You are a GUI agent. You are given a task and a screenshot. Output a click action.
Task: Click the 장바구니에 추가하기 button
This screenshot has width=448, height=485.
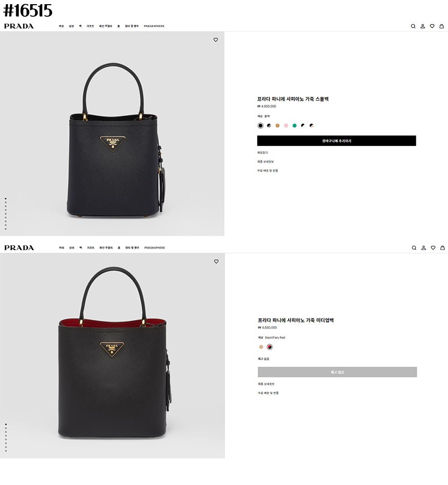click(337, 141)
